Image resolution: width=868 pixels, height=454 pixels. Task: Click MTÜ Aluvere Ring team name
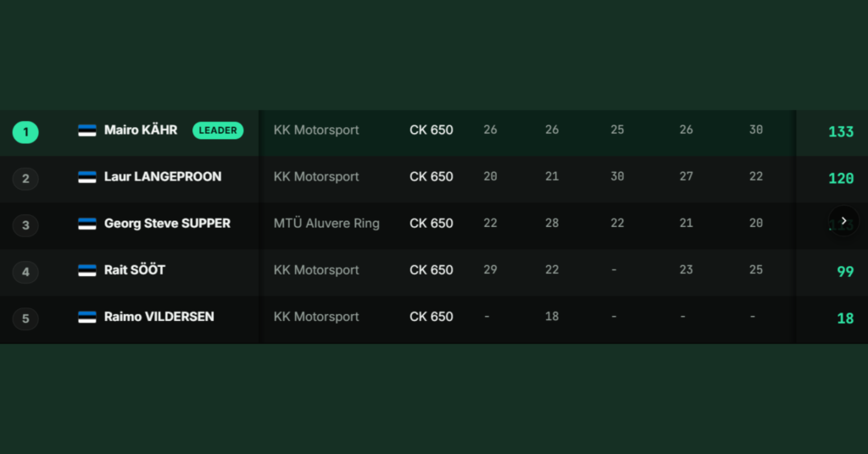[326, 224]
